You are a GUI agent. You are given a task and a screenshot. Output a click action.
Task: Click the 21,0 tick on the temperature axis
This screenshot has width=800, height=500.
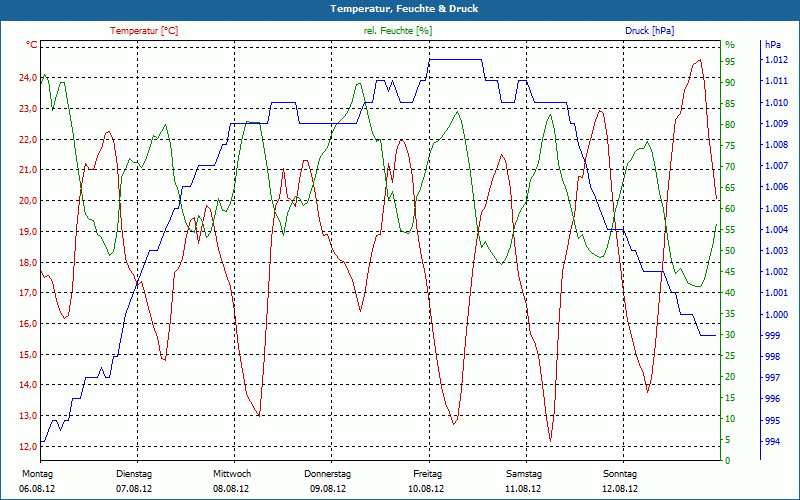[x=28, y=170]
